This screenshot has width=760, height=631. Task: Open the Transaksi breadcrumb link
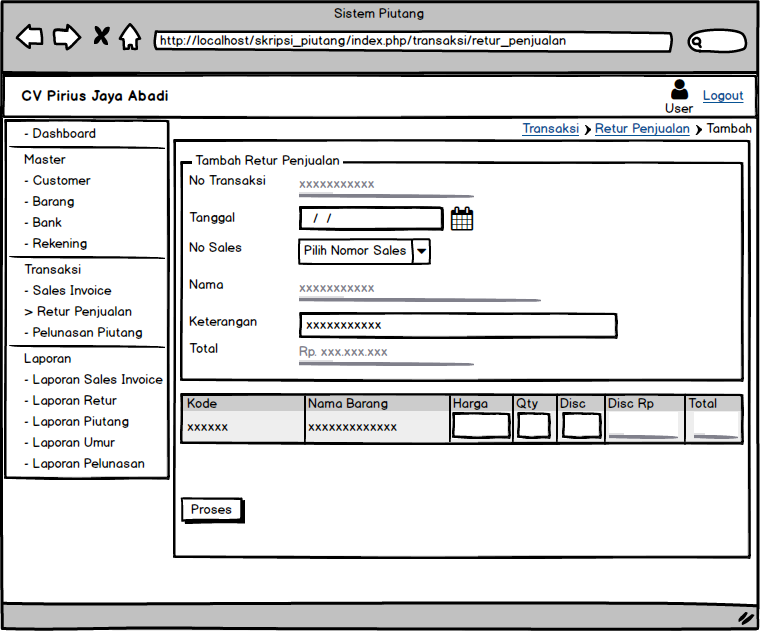coord(551,128)
